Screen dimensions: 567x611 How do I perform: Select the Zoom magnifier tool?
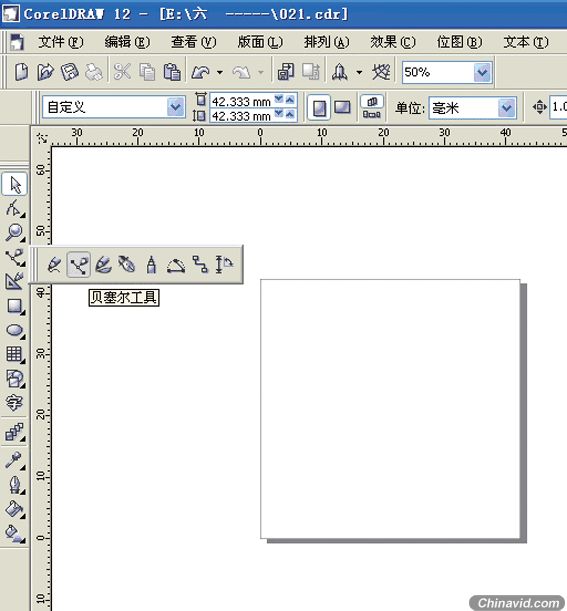click(15, 232)
